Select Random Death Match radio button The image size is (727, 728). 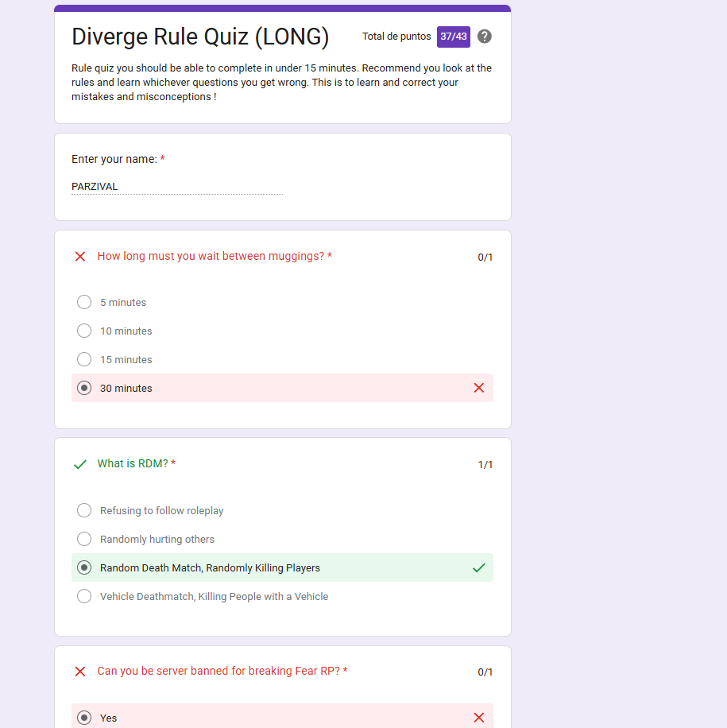pos(84,567)
